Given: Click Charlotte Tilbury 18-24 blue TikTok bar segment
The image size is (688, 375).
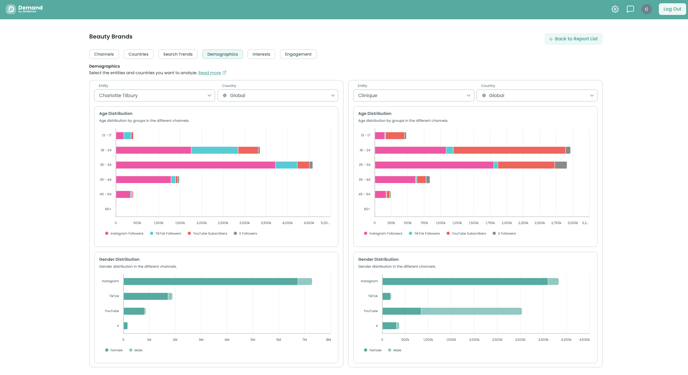Looking at the screenshot, I should coord(215,150).
